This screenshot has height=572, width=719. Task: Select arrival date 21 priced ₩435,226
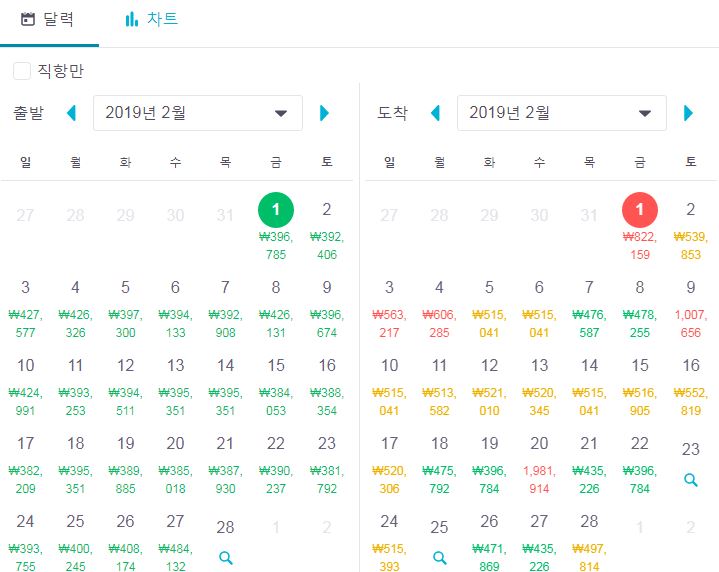(x=589, y=466)
